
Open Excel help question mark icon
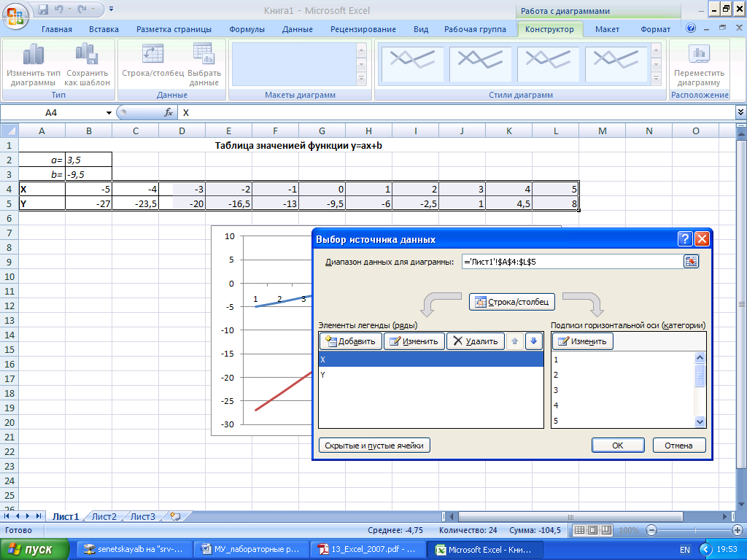click(x=691, y=28)
